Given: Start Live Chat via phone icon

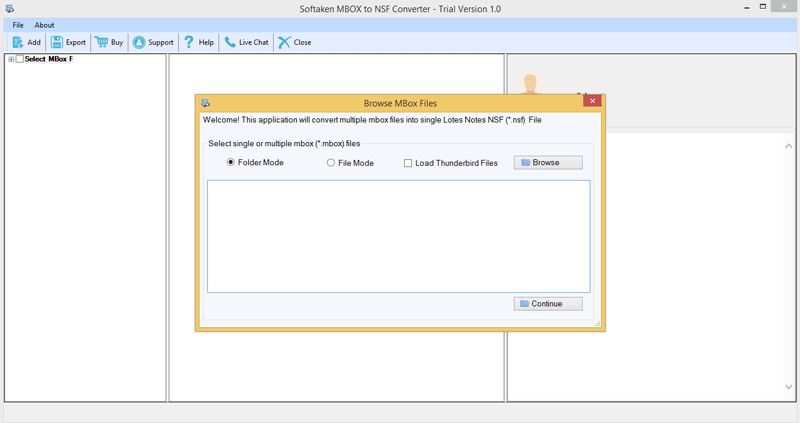Looking at the screenshot, I should [230, 42].
